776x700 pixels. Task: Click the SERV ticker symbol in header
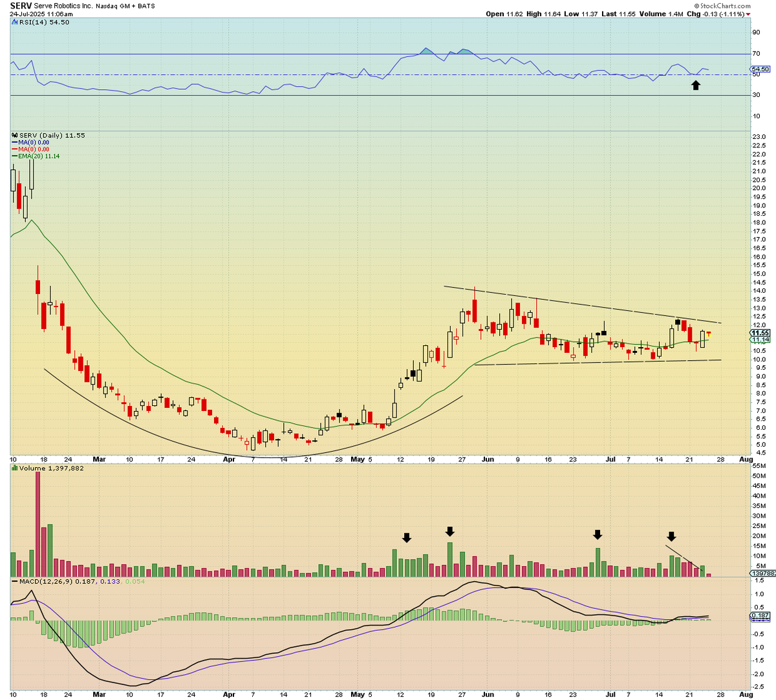pos(21,5)
